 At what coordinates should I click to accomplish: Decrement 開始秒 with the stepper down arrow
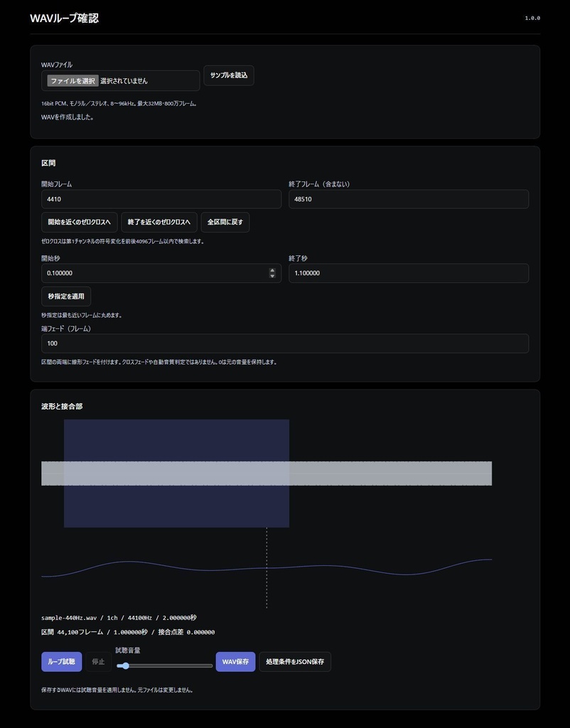tap(272, 276)
